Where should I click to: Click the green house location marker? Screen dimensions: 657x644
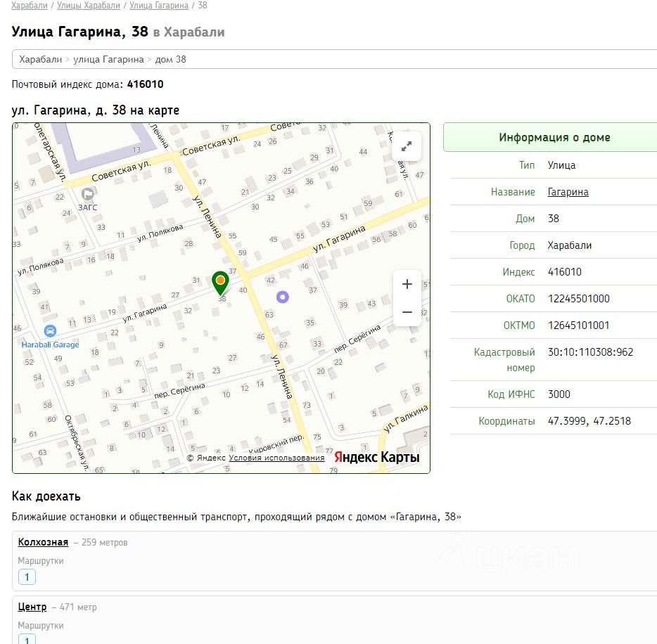pos(220,283)
